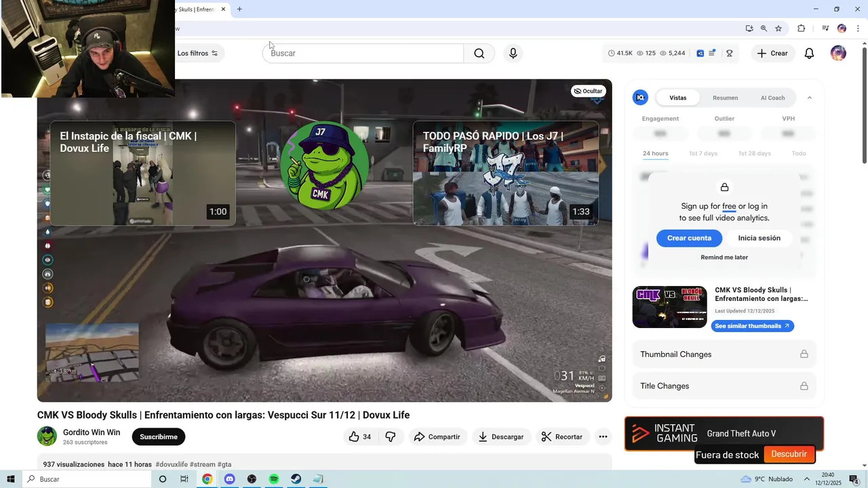This screenshot has width=868, height=488.
Task: Switch to the Resumen tab
Action: (x=725, y=98)
